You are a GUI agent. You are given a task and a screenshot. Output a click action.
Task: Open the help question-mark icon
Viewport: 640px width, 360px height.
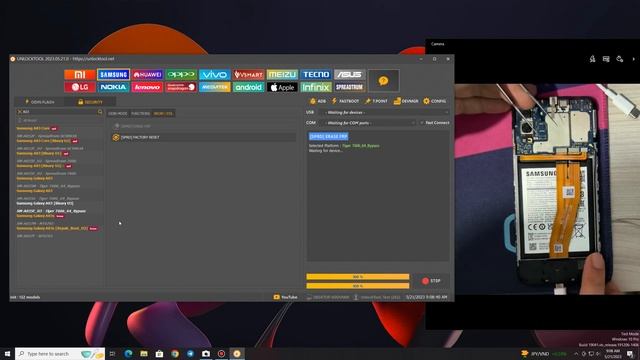383,81
